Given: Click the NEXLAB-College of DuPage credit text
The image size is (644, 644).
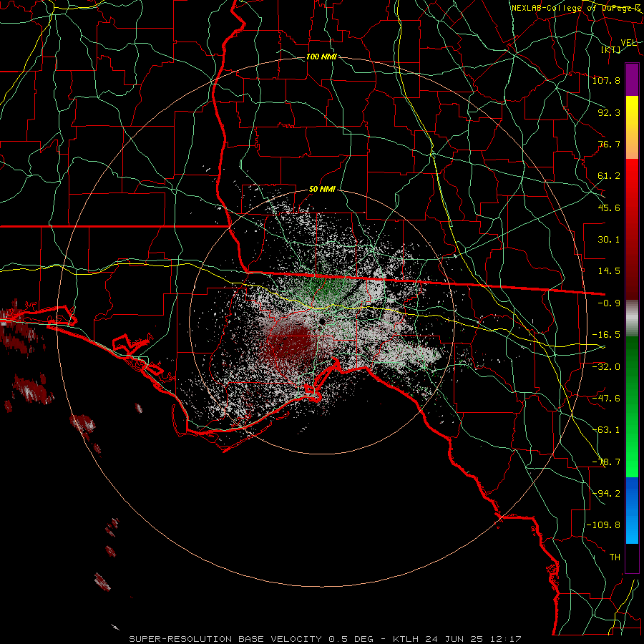Looking at the screenshot, I should (576, 8).
